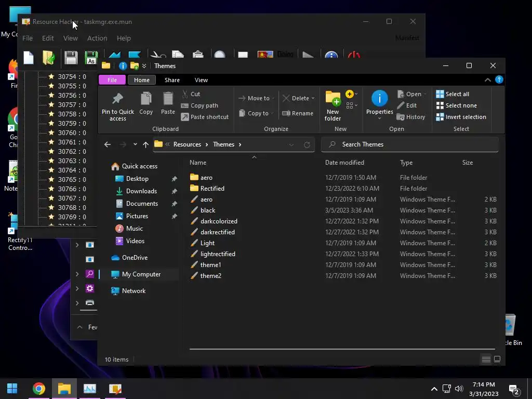This screenshot has height=399, width=532.
Task: Click the Task Manager taskbar icon
Action: pos(89,389)
